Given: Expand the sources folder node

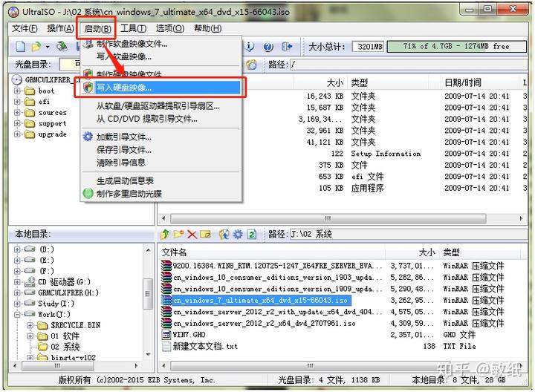Looking at the screenshot, I should [x=17, y=113].
